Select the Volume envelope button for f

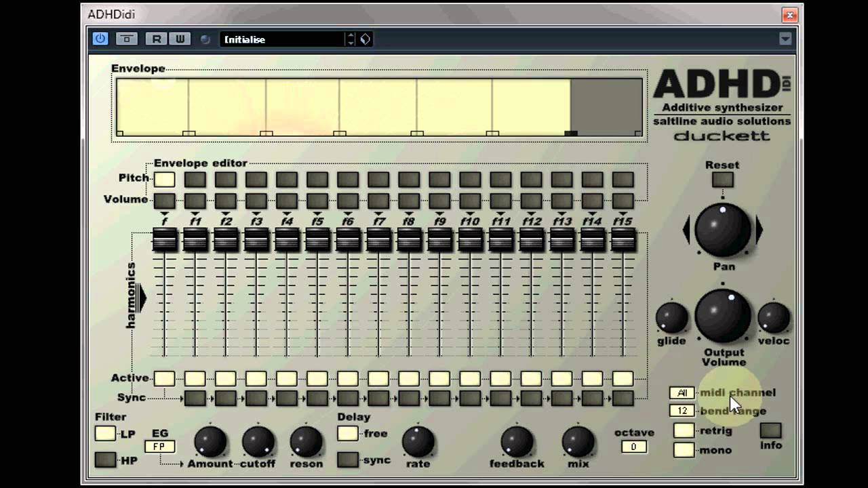point(164,201)
